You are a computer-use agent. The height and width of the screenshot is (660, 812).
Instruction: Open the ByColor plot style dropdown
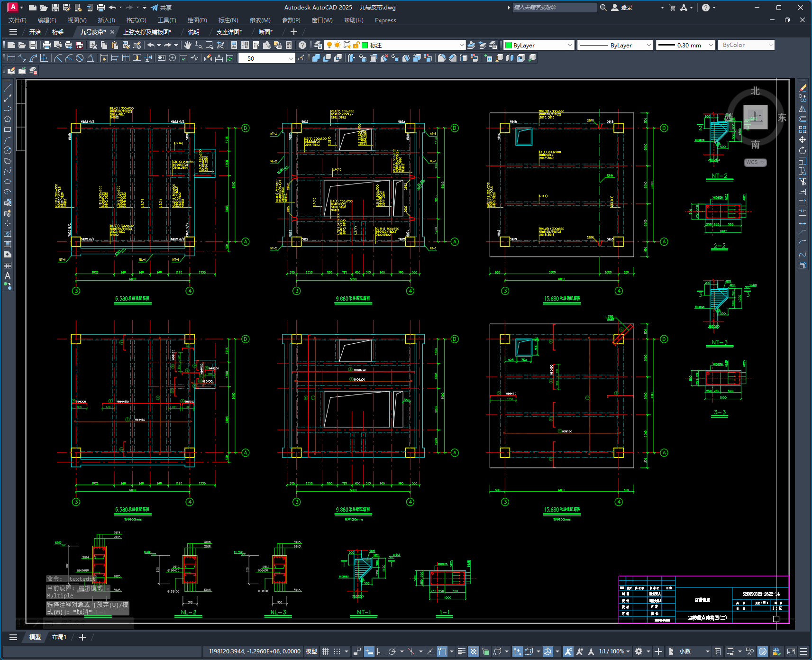(x=770, y=45)
